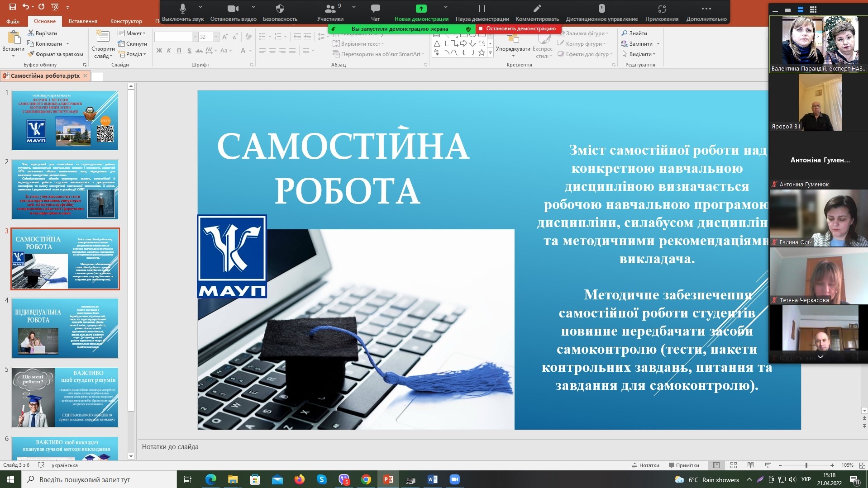Open Slide Sorter view in status bar
Screen dimensions: 868x488
click(x=734, y=465)
